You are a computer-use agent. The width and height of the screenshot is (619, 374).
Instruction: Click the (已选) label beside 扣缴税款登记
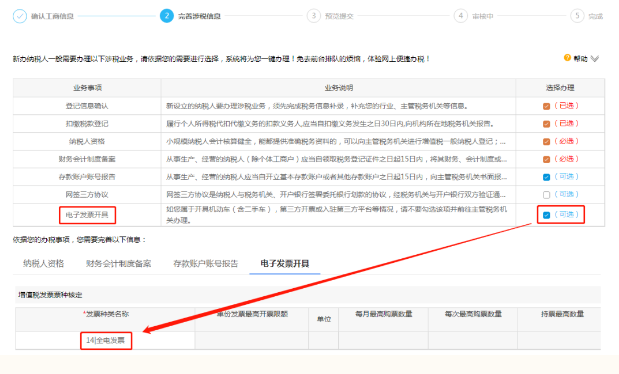click(x=566, y=123)
